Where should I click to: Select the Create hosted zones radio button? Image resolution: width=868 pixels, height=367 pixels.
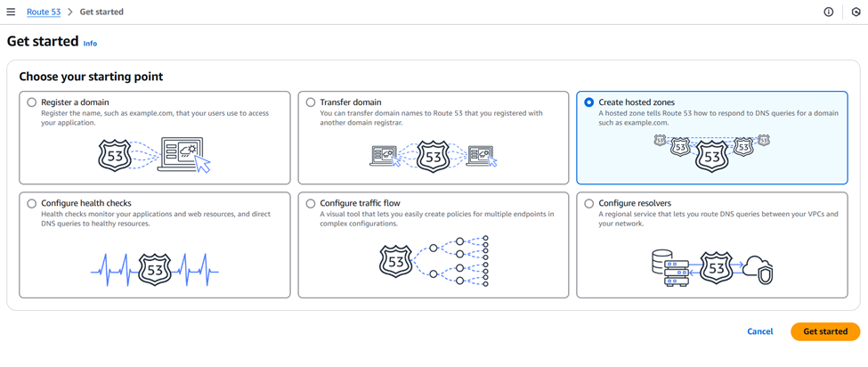point(589,102)
